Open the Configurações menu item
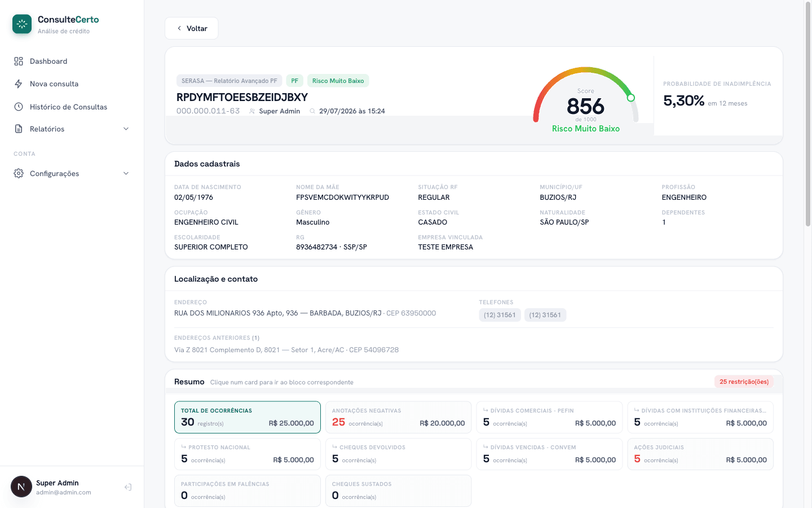The image size is (812, 508). (x=72, y=173)
